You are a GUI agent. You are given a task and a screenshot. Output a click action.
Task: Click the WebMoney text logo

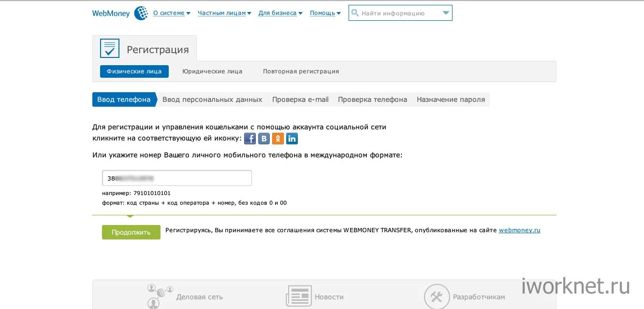(x=111, y=14)
